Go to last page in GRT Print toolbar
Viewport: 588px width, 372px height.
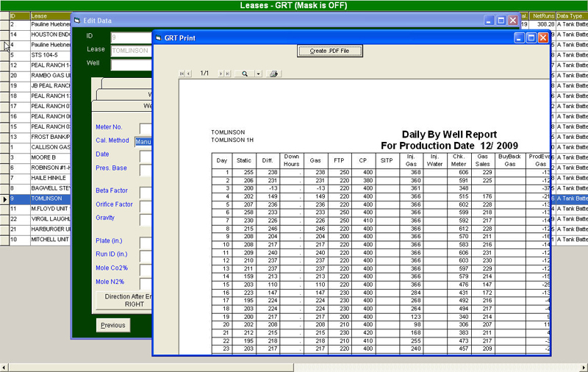pyautogui.click(x=228, y=74)
